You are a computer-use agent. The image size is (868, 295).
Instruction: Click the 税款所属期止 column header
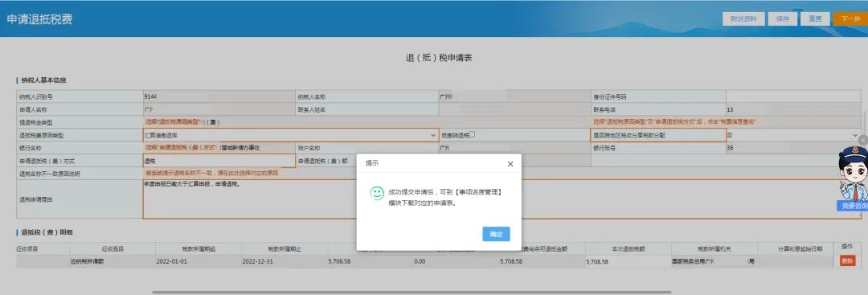[285, 249]
